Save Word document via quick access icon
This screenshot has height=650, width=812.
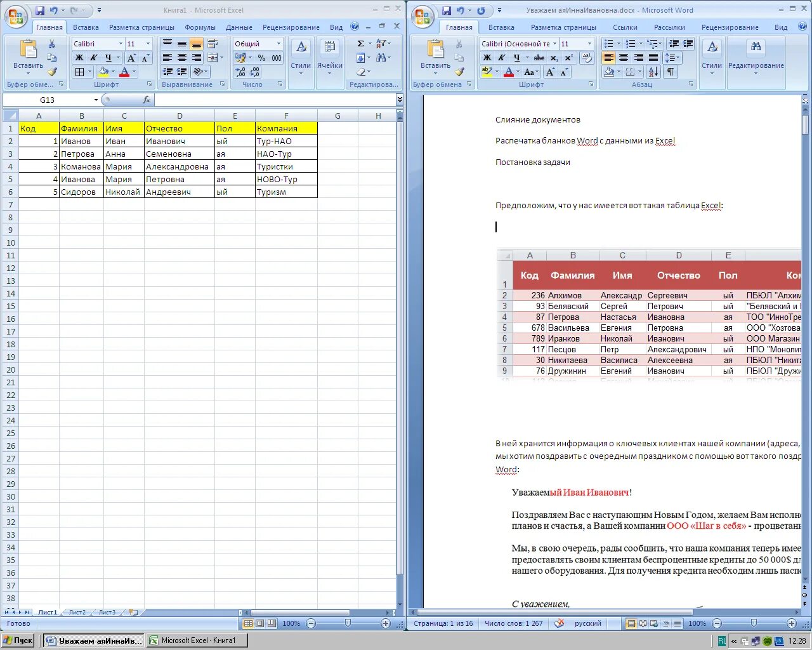click(447, 11)
